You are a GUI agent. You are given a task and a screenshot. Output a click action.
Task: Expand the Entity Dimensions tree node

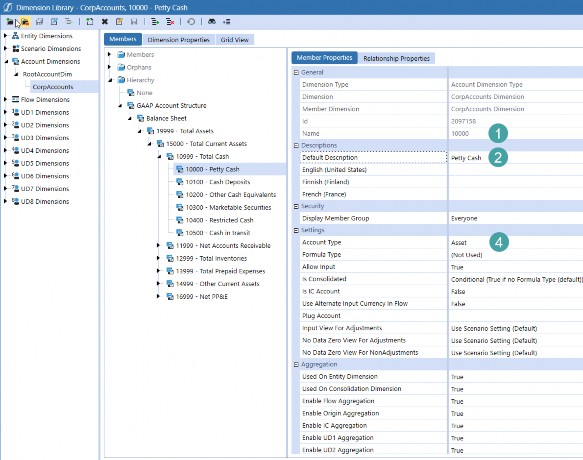[5, 36]
